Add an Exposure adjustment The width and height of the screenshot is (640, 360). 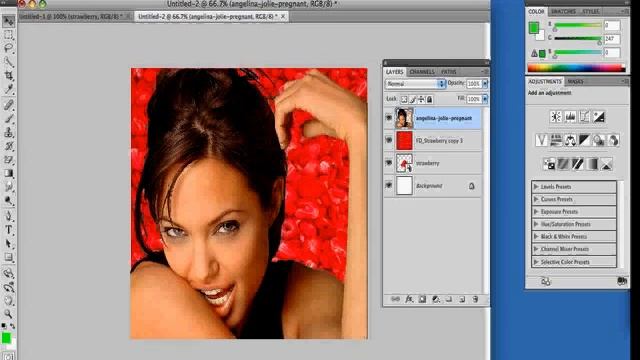pos(599,117)
